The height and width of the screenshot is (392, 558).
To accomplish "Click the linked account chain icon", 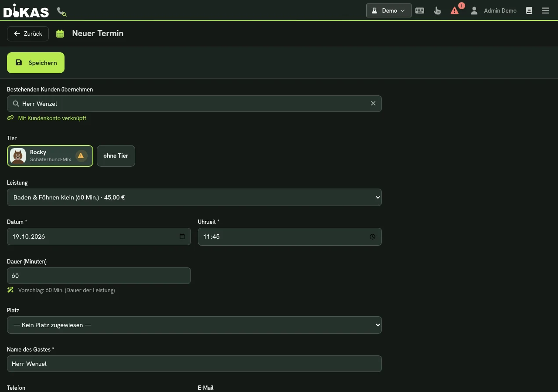I will point(10,118).
